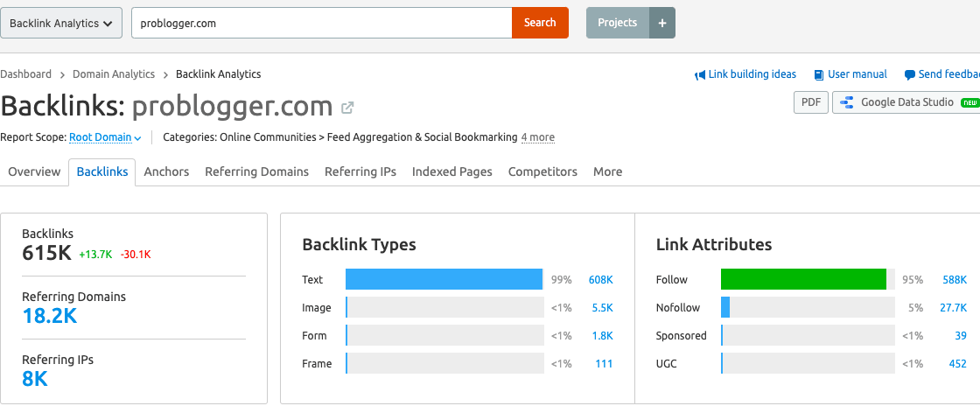Switch to the Indexed Pages tab
Image resolution: width=980 pixels, height=406 pixels.
pyautogui.click(x=451, y=171)
